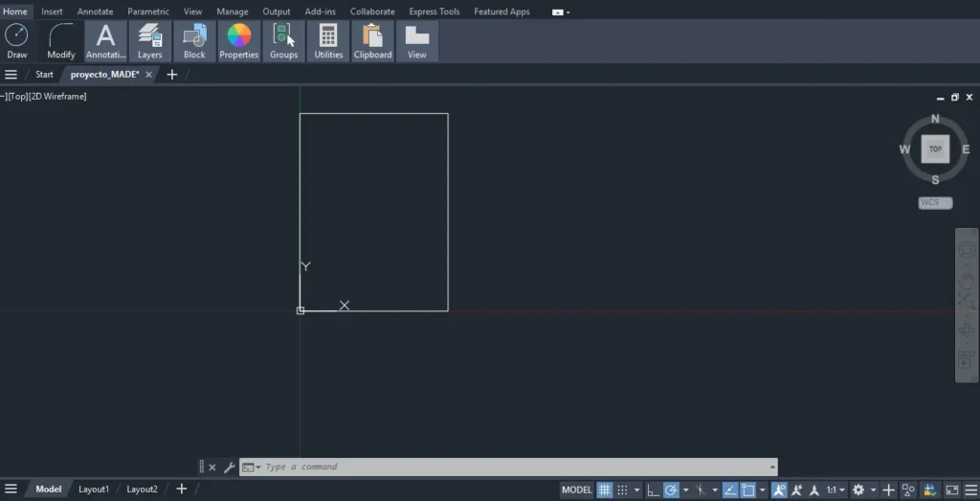Screen dimensions: 980x501
Task: Click the Full Navigation Wheel icon
Action: 967,250
